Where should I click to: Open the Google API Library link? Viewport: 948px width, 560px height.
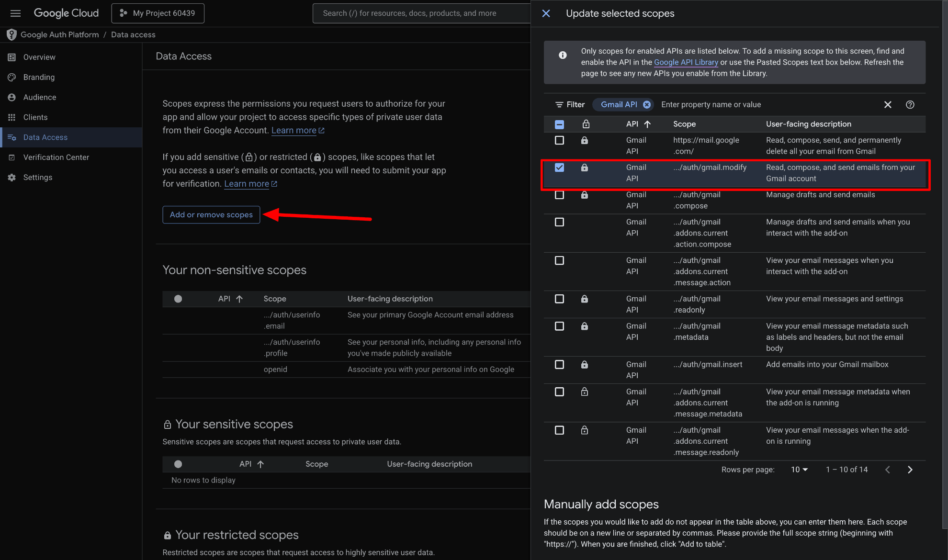686,62
